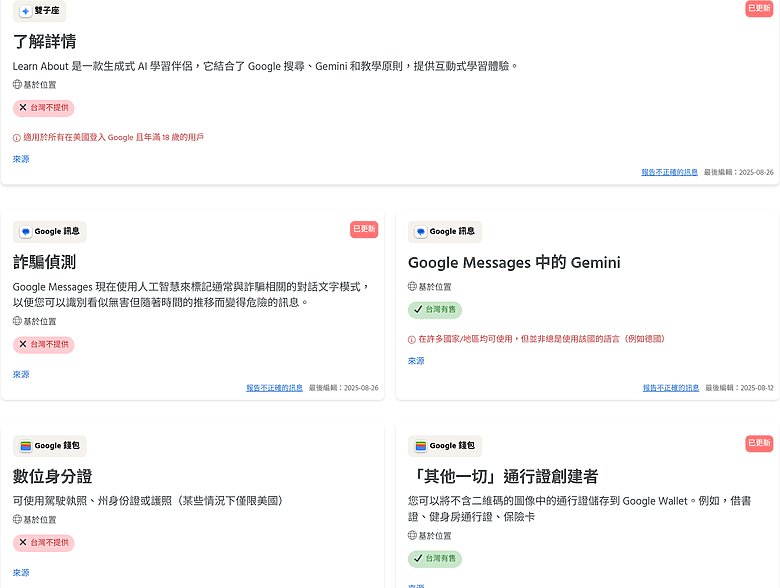Viewport: 780px width, 588px height.
Task: Click globe icon in Google Messages 中的 Gemini card
Action: tap(412, 286)
